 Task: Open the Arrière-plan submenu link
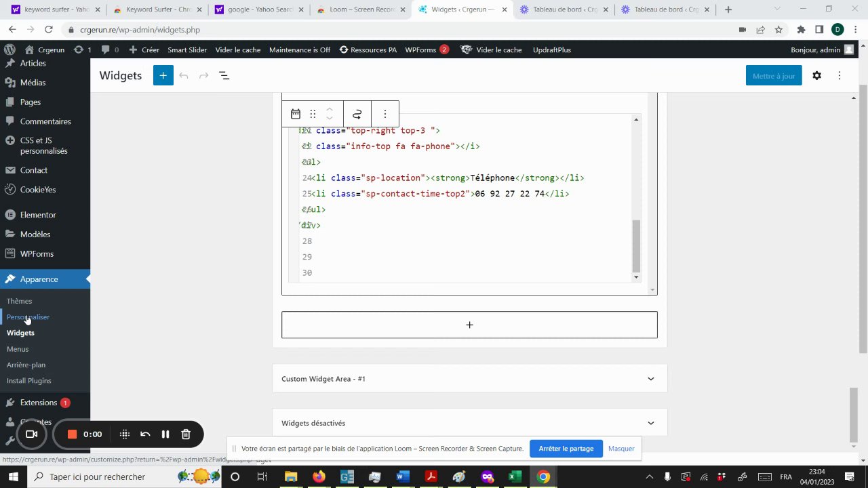[x=26, y=365]
